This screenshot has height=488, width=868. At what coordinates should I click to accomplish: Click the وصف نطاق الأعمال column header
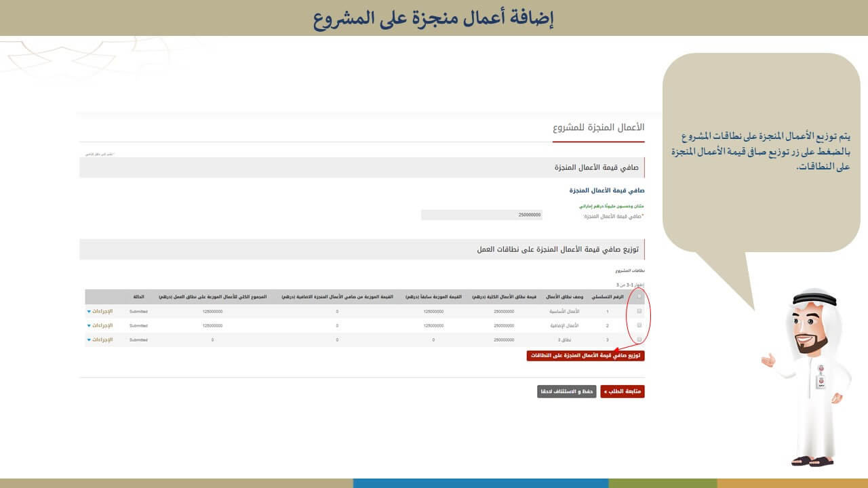tap(562, 297)
